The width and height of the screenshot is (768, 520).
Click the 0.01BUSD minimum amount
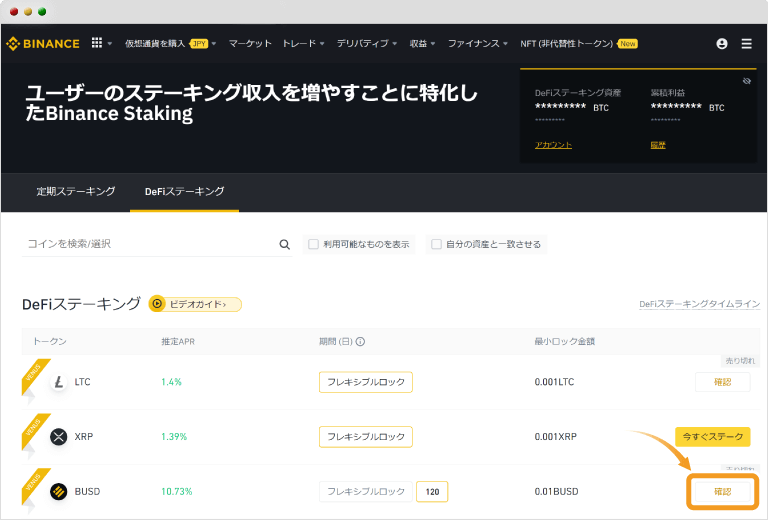coord(556,492)
